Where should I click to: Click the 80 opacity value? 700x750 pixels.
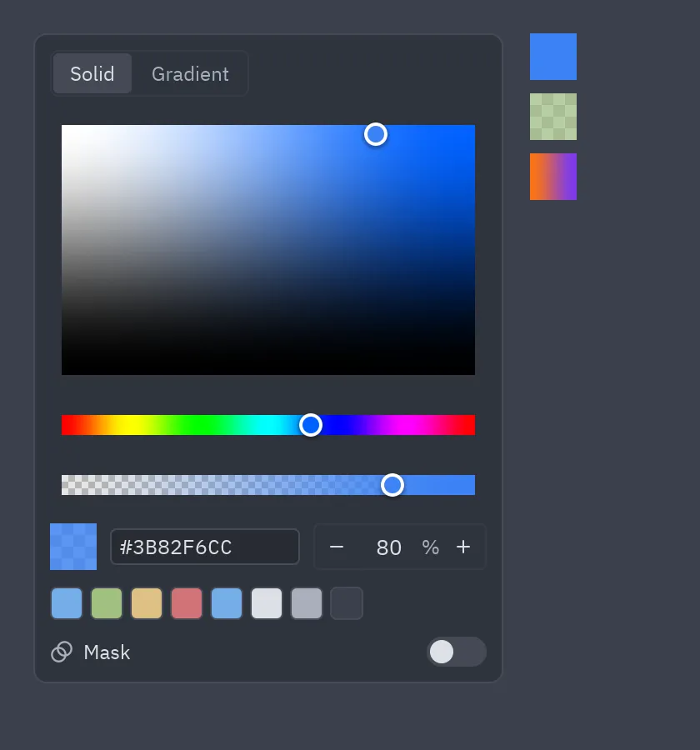pos(388,547)
